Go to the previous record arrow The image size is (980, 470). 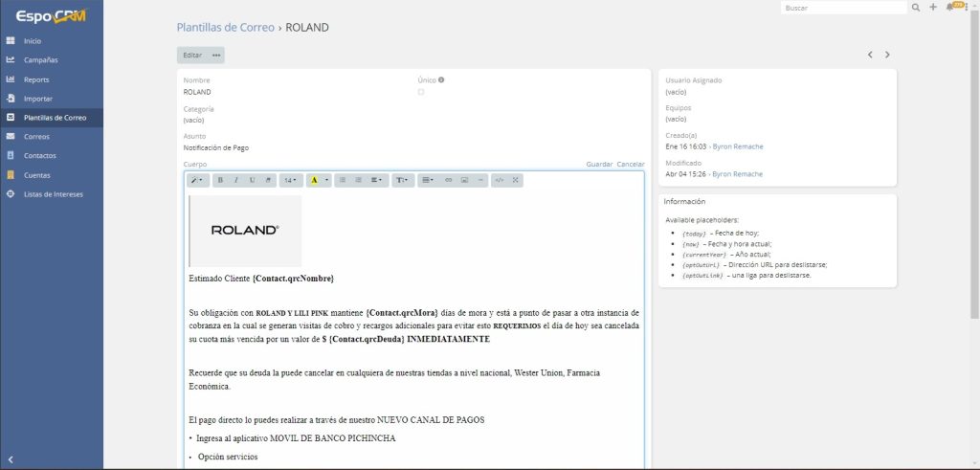[870, 55]
